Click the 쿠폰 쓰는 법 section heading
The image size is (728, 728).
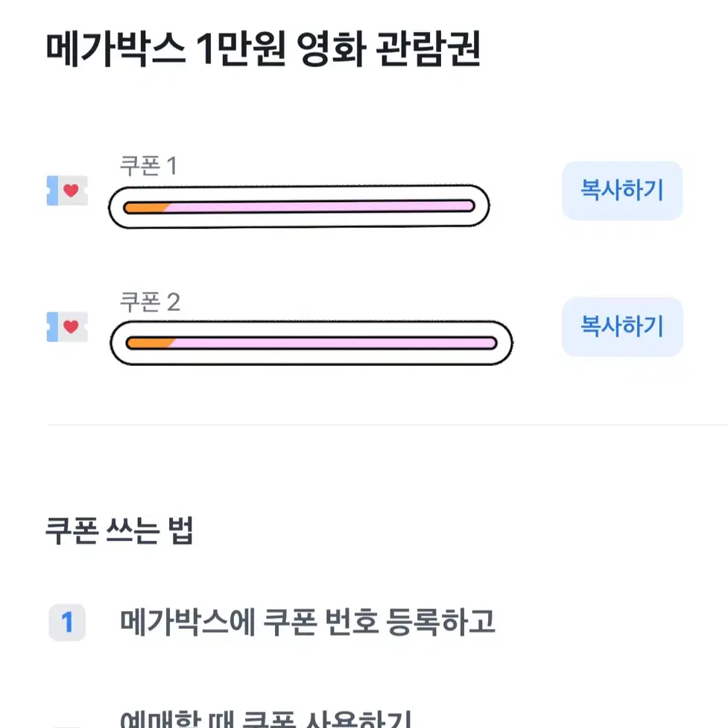tap(119, 531)
